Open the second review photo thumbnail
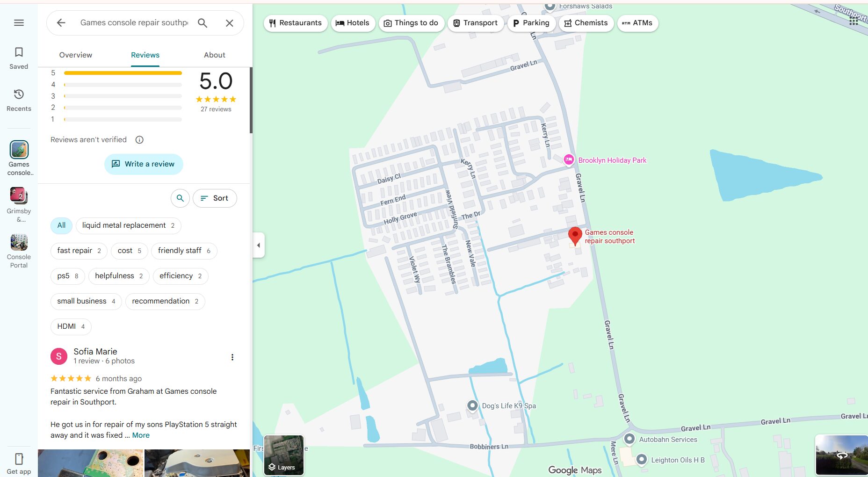Viewport: 868px width, 477px height. click(197, 463)
